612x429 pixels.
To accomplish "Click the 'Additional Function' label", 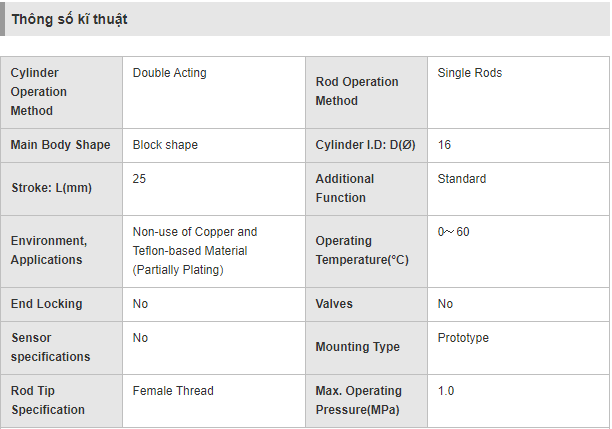I will coord(345,188).
